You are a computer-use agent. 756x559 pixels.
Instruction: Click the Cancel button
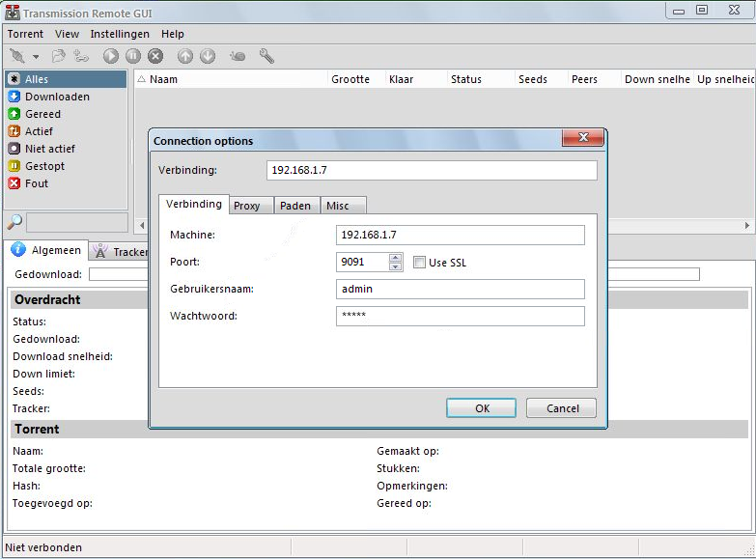561,408
